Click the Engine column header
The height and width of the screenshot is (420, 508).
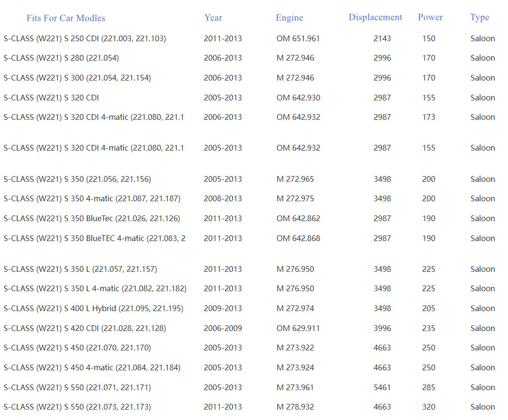(x=289, y=18)
